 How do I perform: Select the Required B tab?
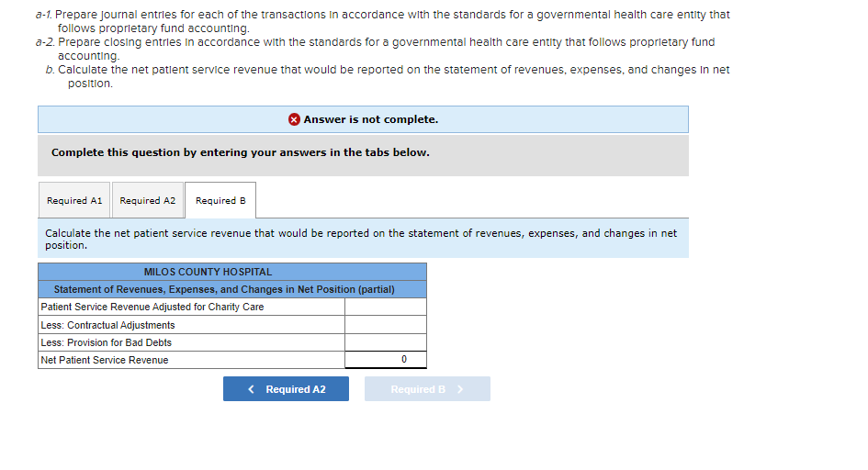[x=220, y=200]
